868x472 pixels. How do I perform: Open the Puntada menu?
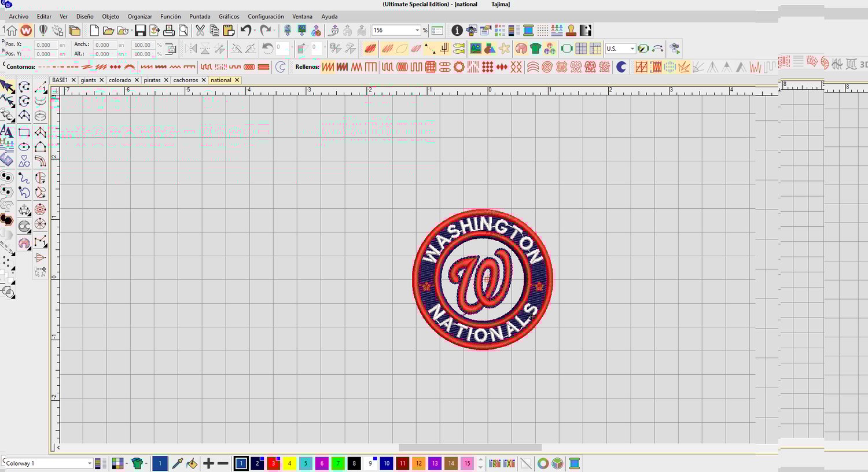click(x=200, y=16)
